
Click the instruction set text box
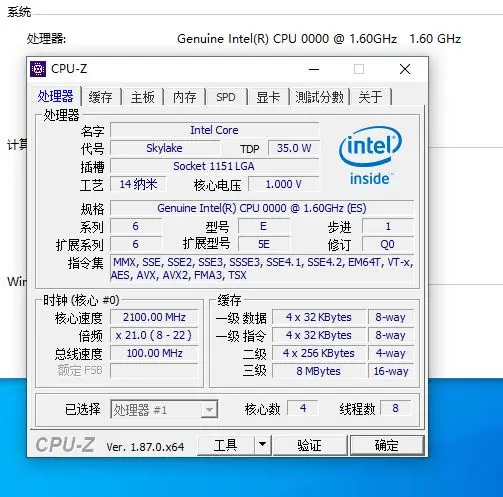[262, 269]
